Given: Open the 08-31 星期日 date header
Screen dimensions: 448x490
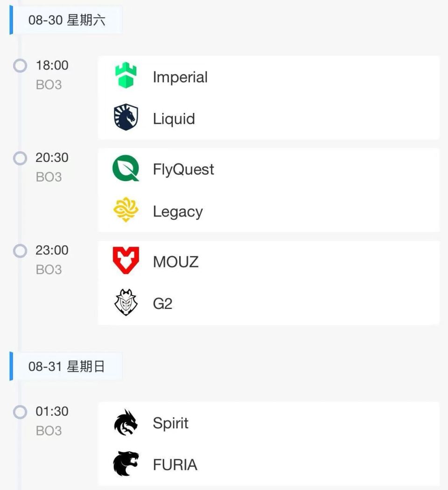Looking at the screenshot, I should click(67, 366).
